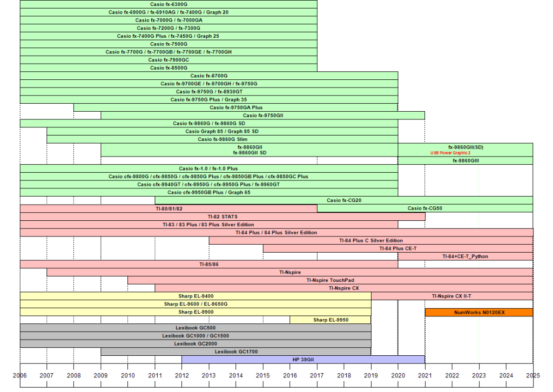The height and width of the screenshot is (392, 553).
Task: Select the blue 'HP 39GII' bar
Action: (304, 360)
